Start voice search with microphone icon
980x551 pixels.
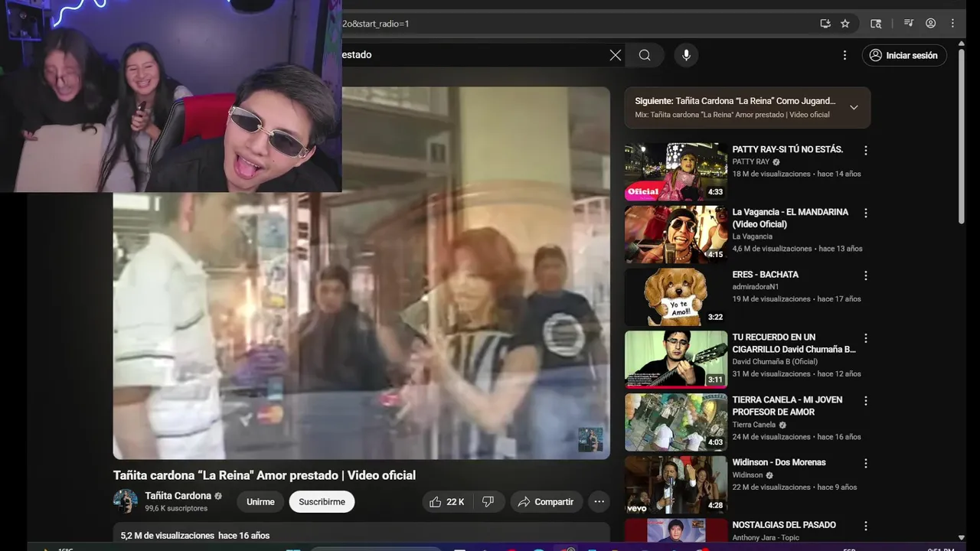coord(686,55)
